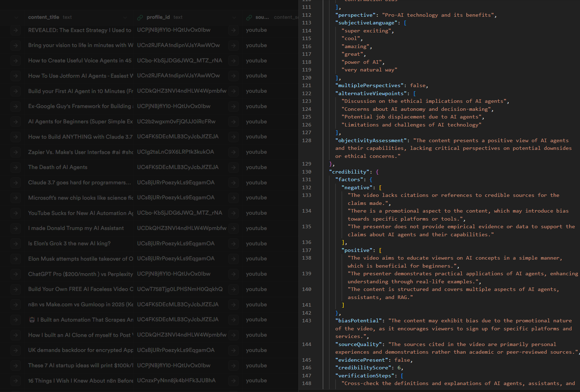The height and width of the screenshot is (392, 580).
Task: Open arrow before 'Bring your vision to life' title
Action: point(15,45)
